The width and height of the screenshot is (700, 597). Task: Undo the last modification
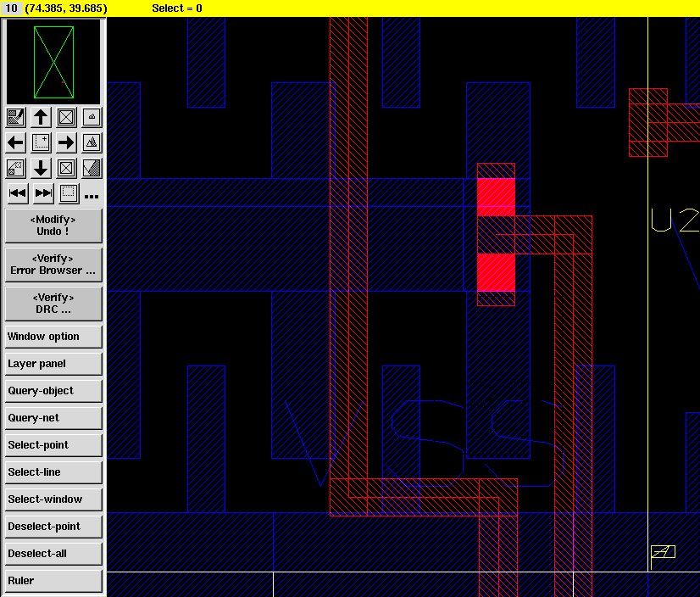coord(53,226)
